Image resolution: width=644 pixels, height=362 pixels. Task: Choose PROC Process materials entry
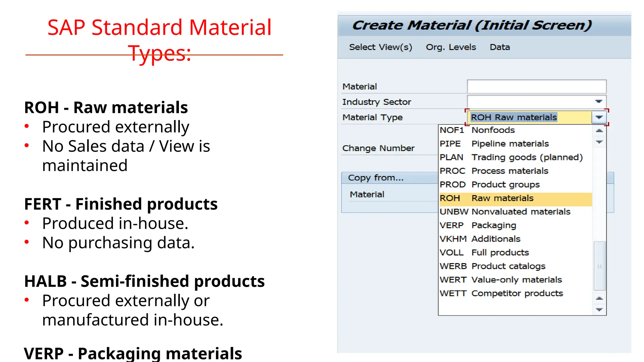(x=515, y=171)
